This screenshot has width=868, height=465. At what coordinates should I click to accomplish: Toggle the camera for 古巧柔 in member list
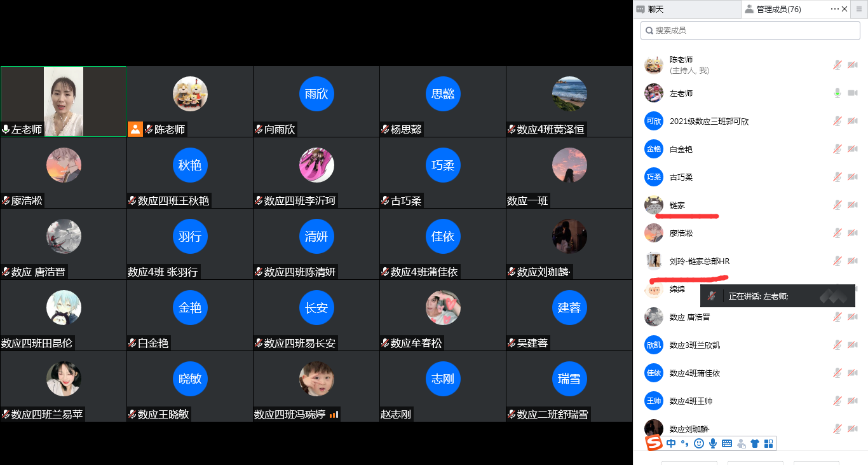point(853,177)
